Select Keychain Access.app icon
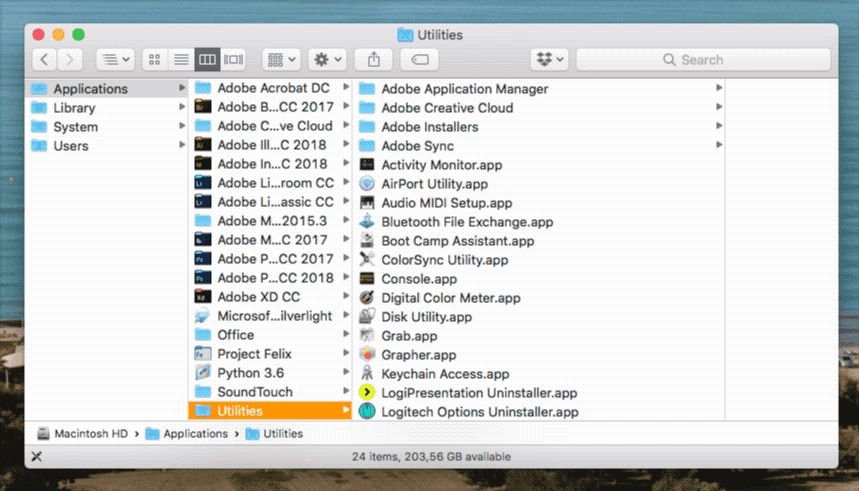 (x=366, y=374)
